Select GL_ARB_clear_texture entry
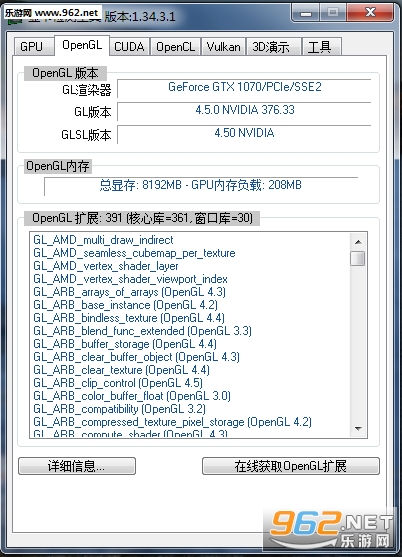This screenshot has width=402, height=557. (x=121, y=370)
